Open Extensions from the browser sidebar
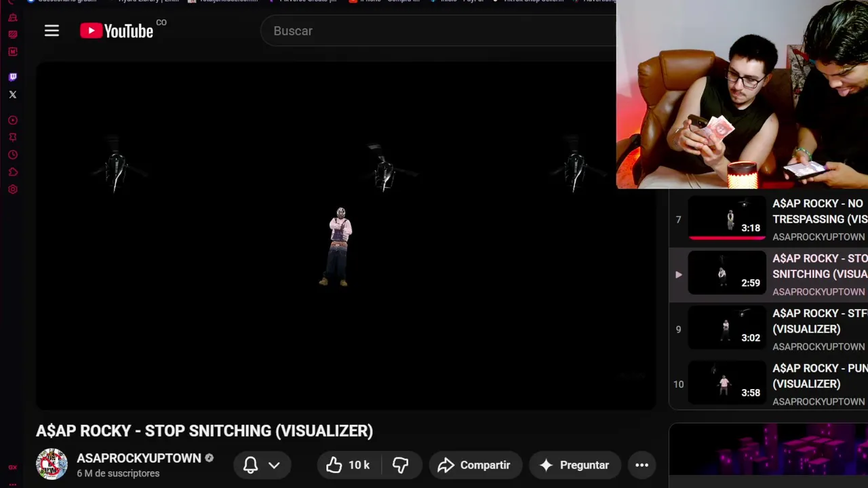The width and height of the screenshot is (868, 488). click(x=12, y=172)
